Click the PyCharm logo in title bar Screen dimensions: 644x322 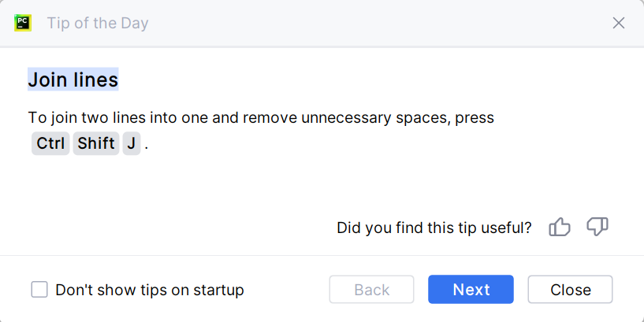(x=23, y=23)
